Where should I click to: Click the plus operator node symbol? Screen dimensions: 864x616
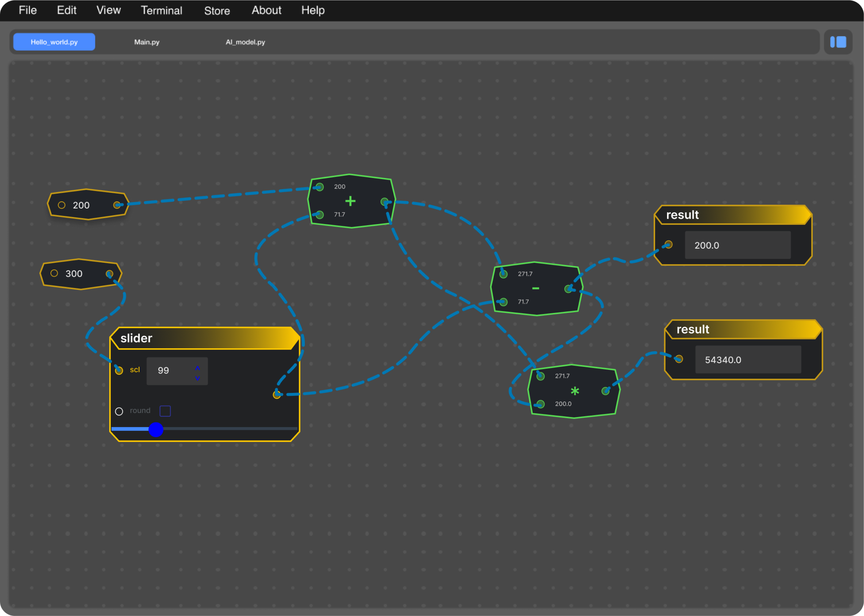(x=350, y=201)
